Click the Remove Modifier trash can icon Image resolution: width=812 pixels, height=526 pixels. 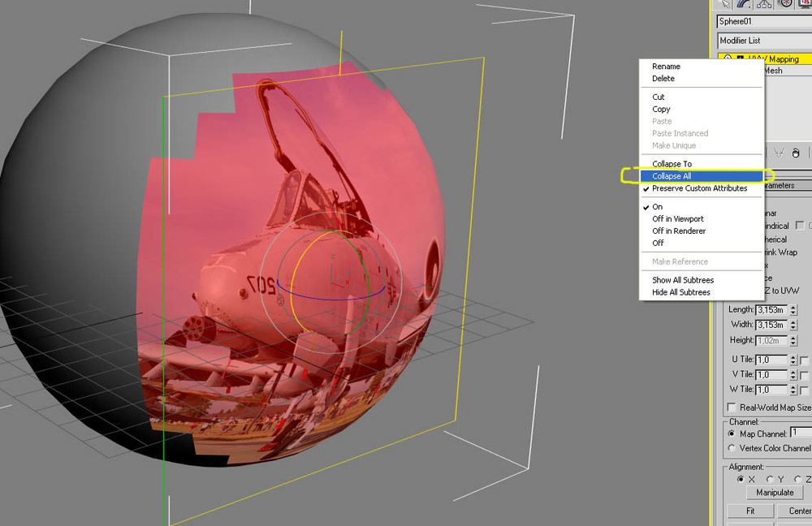click(796, 153)
